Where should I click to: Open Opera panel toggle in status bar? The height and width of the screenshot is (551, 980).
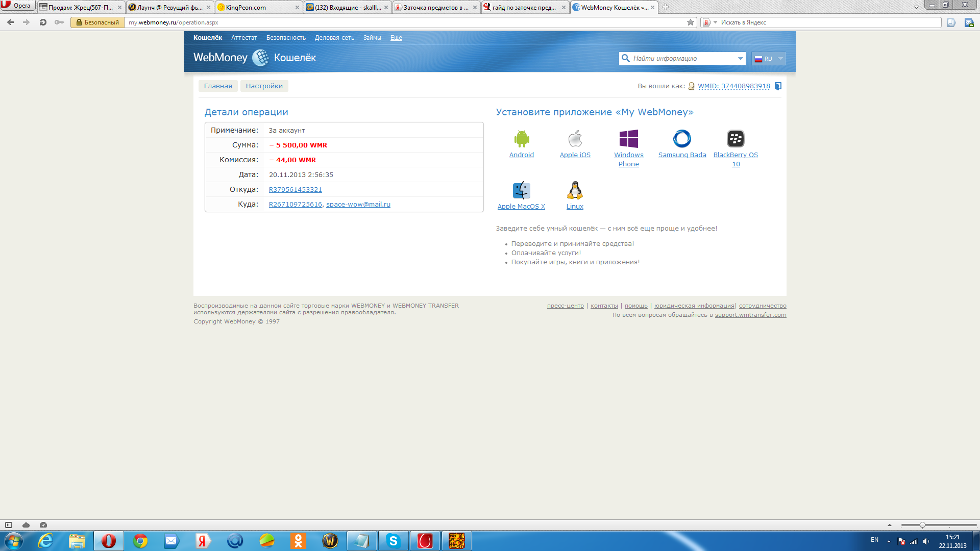point(9,525)
